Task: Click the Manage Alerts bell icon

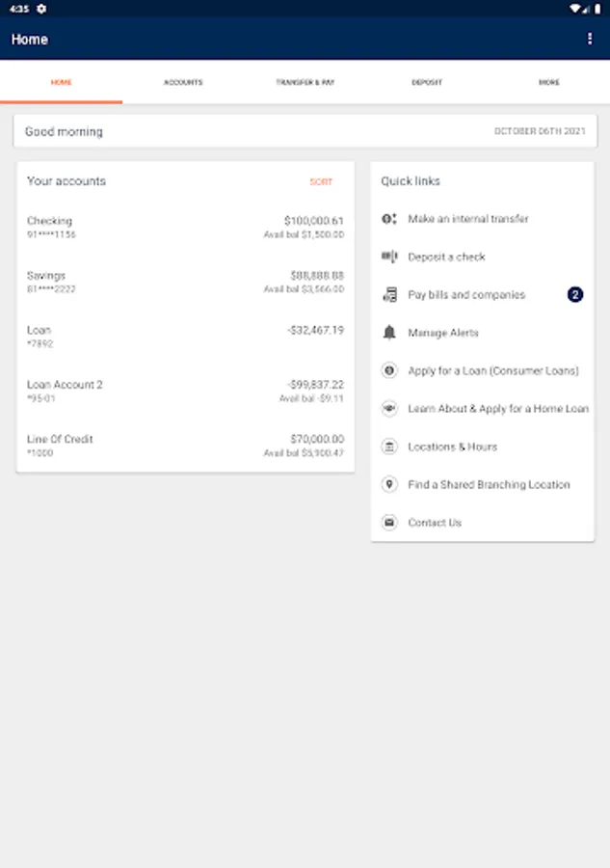Action: point(389,333)
